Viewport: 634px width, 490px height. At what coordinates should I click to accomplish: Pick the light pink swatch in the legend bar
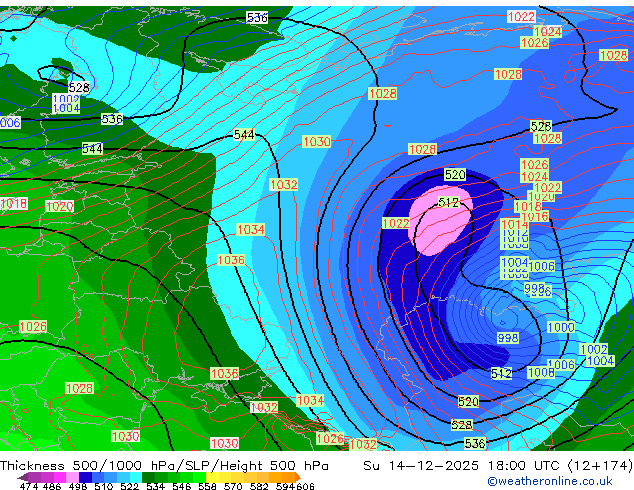pyautogui.click(x=73, y=477)
